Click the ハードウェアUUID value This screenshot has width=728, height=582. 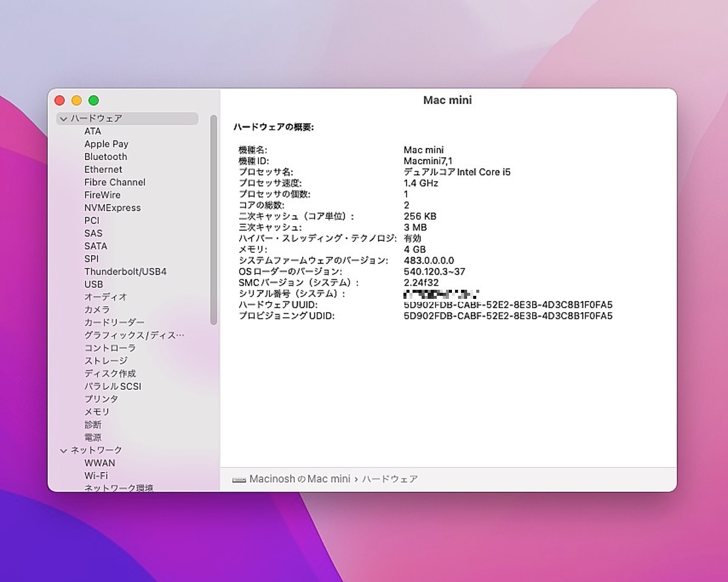pyautogui.click(x=508, y=305)
